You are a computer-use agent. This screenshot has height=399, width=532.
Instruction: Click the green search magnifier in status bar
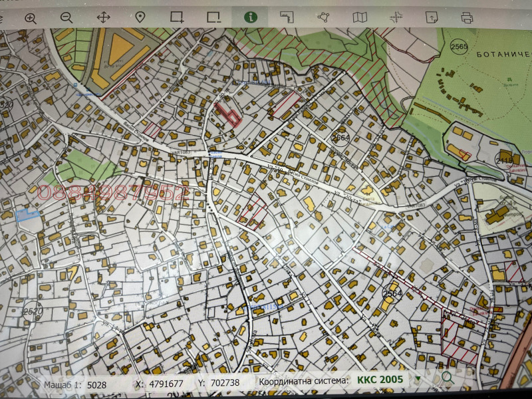click(x=448, y=377)
